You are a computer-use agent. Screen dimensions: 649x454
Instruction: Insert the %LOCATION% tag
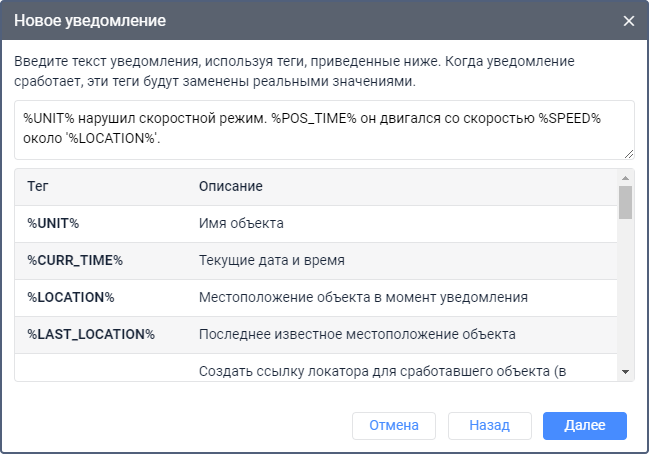[x=71, y=297]
